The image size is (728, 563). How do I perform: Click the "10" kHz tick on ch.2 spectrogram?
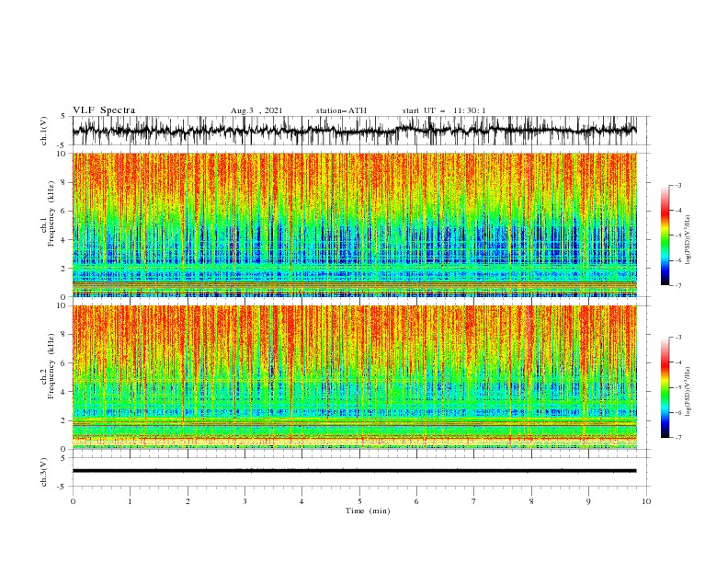coord(62,305)
